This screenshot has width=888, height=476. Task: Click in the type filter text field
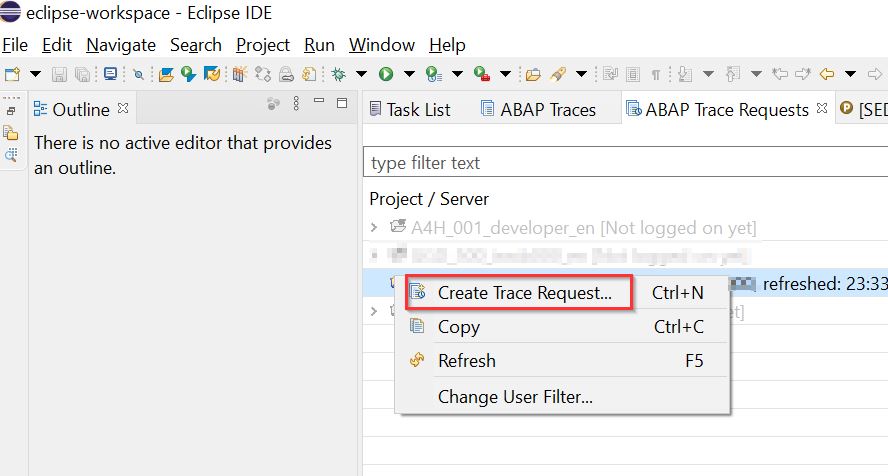coord(625,163)
